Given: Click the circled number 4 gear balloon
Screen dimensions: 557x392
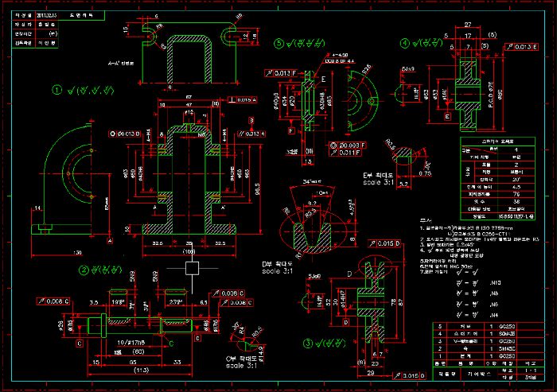Looking at the screenshot, I should [405, 43].
